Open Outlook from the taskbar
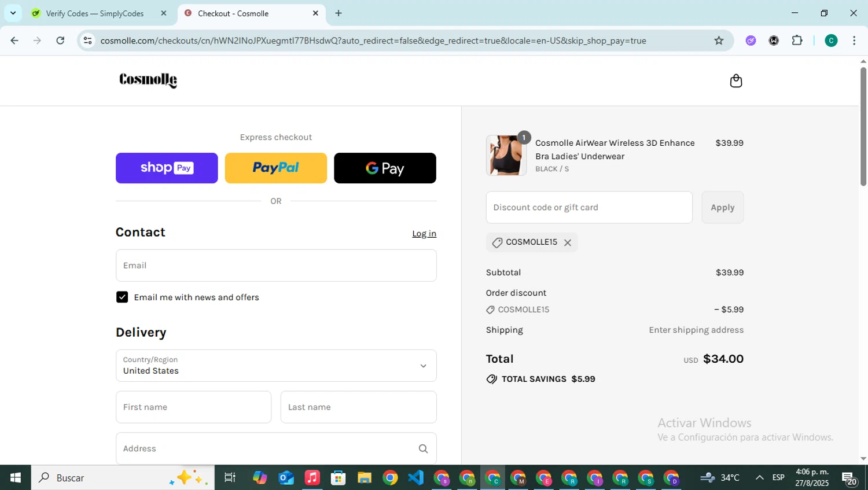This screenshot has height=490, width=868. (x=286, y=478)
